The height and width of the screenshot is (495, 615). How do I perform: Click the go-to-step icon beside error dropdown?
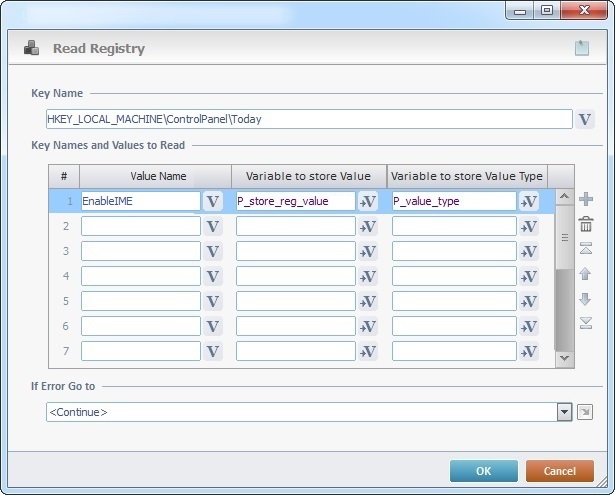click(x=585, y=412)
